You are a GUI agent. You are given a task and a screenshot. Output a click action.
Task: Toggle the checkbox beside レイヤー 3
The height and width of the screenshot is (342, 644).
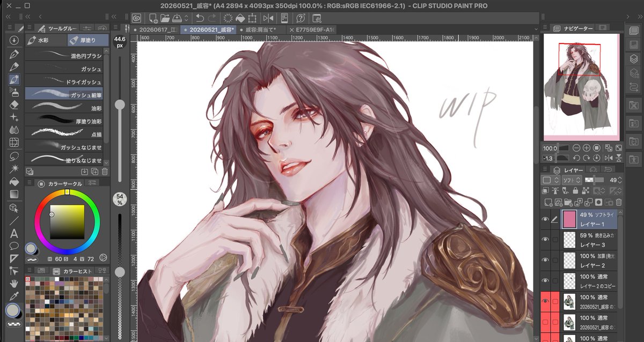tap(555, 240)
